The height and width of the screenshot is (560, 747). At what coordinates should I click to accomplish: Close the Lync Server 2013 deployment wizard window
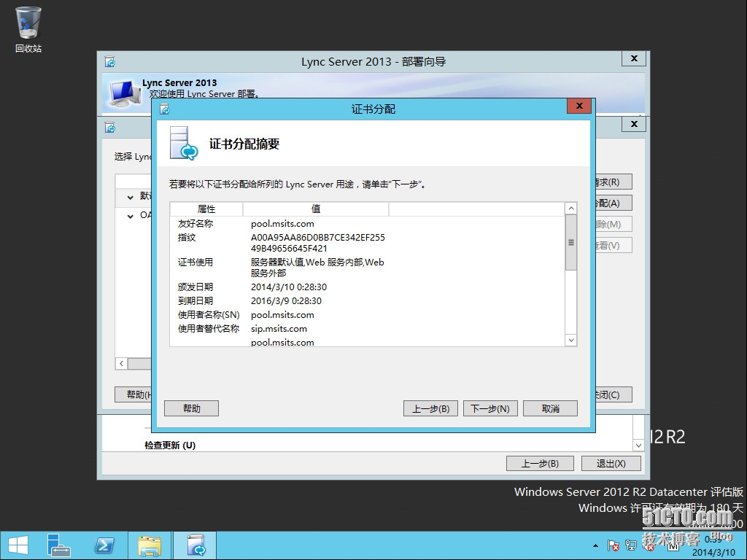(x=634, y=58)
